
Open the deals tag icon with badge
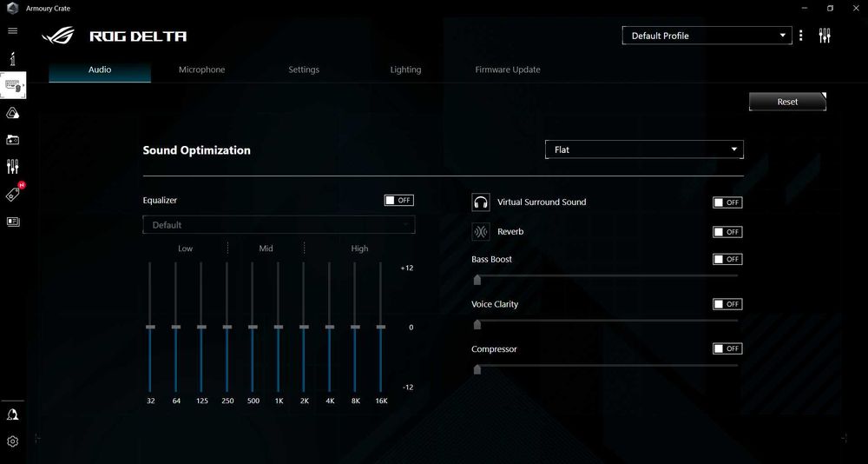(13, 194)
